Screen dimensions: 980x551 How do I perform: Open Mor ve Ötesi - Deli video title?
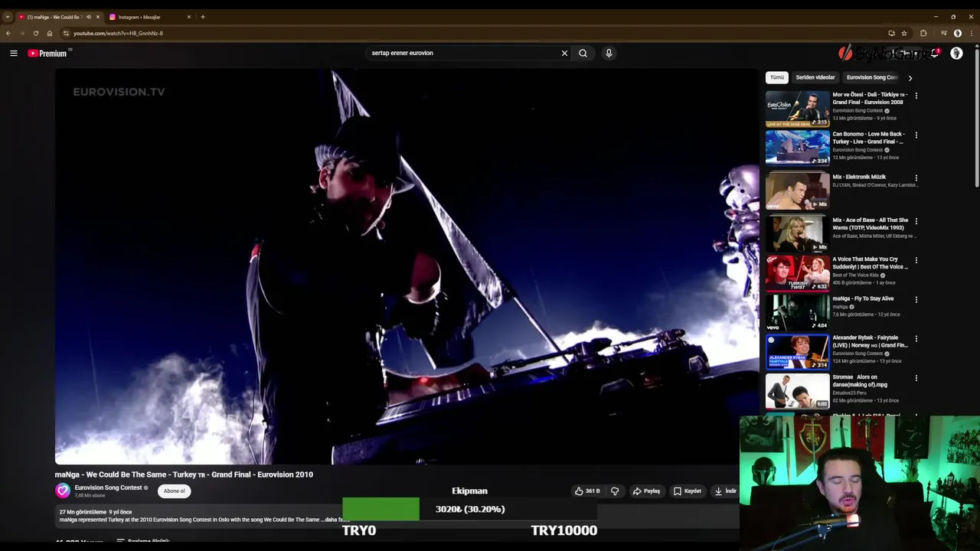pos(871,98)
